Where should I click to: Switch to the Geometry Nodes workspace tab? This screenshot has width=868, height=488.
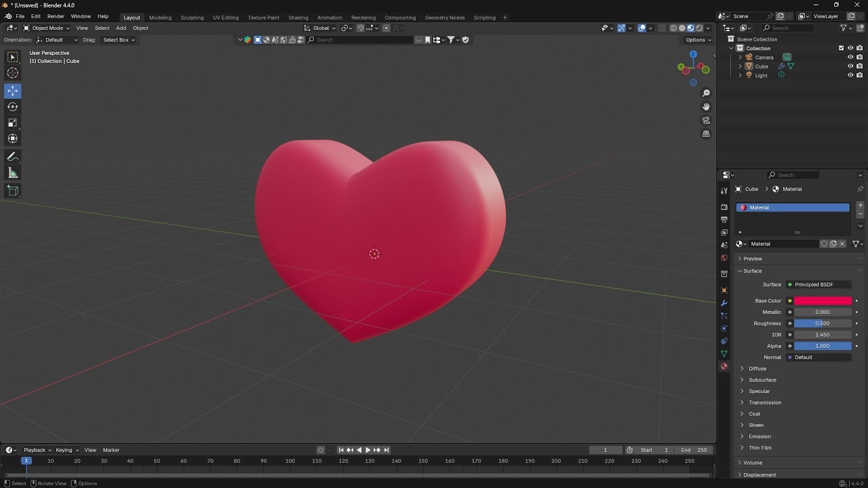pyautogui.click(x=445, y=17)
